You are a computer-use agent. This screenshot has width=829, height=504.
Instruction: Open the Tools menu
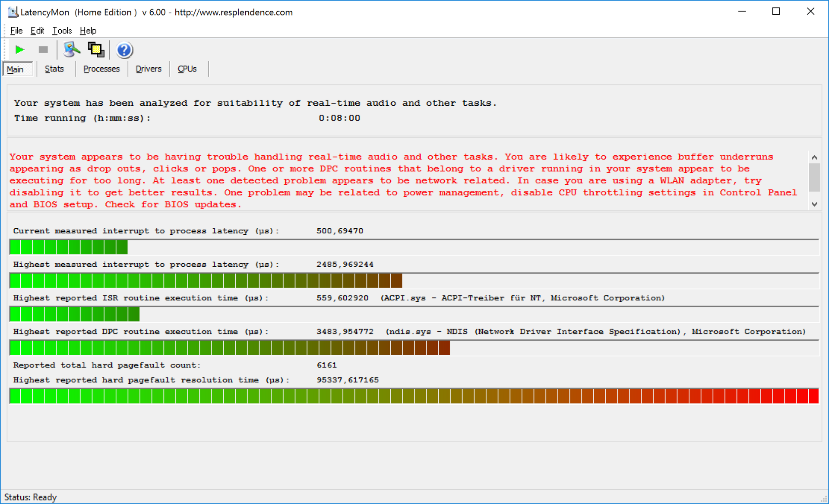[x=62, y=30]
